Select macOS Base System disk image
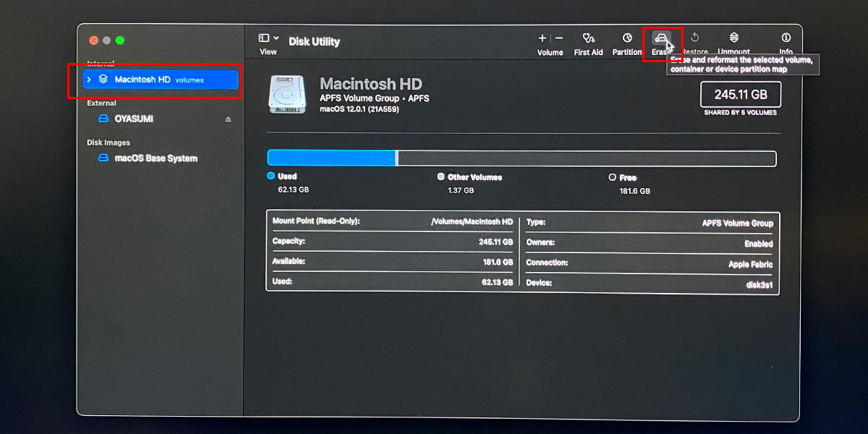The width and height of the screenshot is (868, 434). click(x=156, y=158)
